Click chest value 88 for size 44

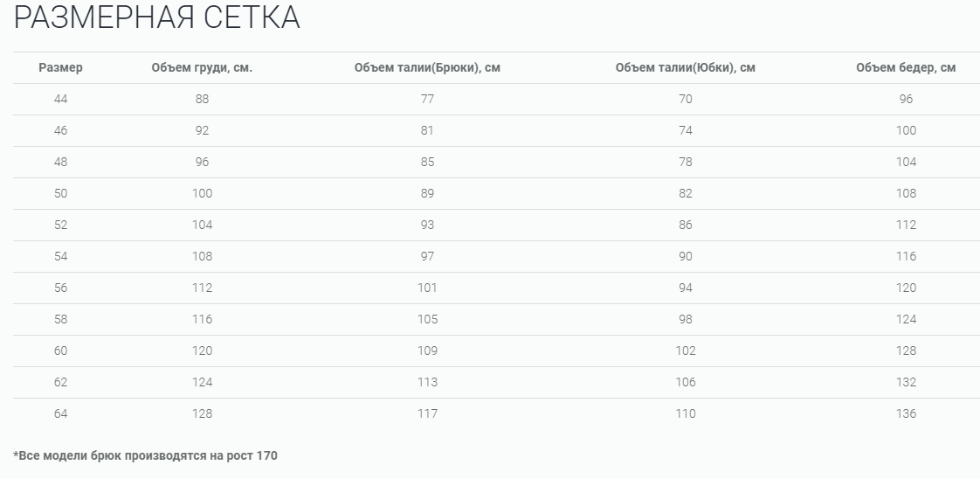(x=202, y=99)
